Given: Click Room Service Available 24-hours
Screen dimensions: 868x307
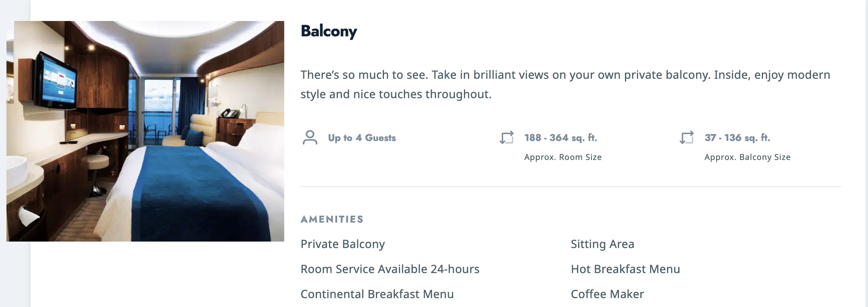Looking at the screenshot, I should [x=390, y=269].
